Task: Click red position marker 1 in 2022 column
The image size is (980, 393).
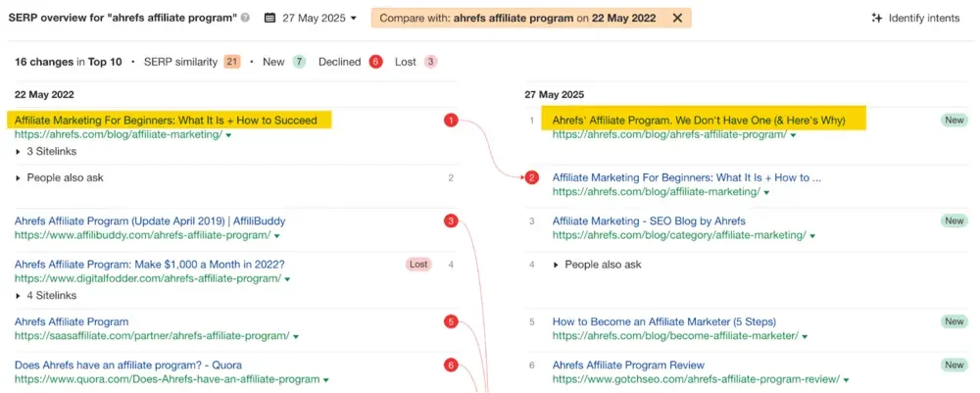Action: pyautogui.click(x=451, y=120)
